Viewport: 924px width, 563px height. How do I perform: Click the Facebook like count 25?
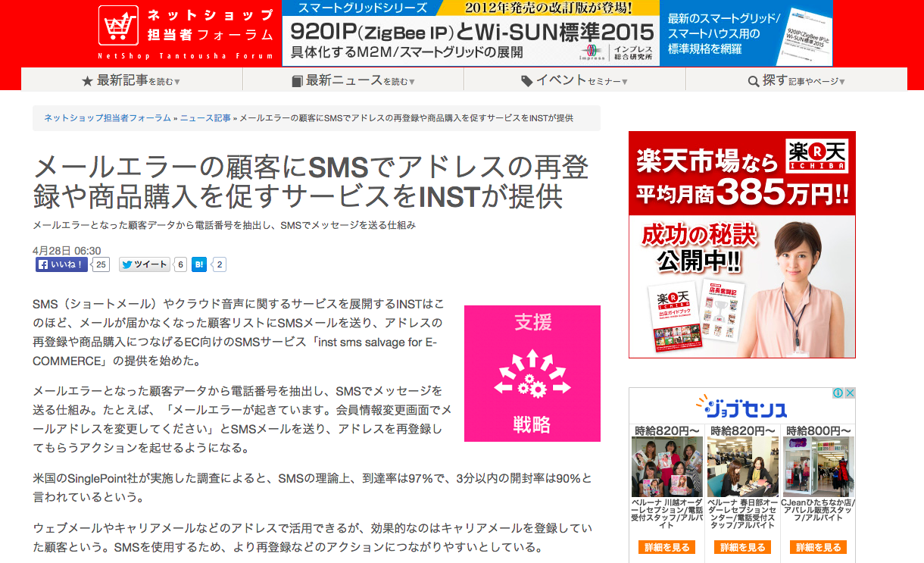(x=101, y=264)
